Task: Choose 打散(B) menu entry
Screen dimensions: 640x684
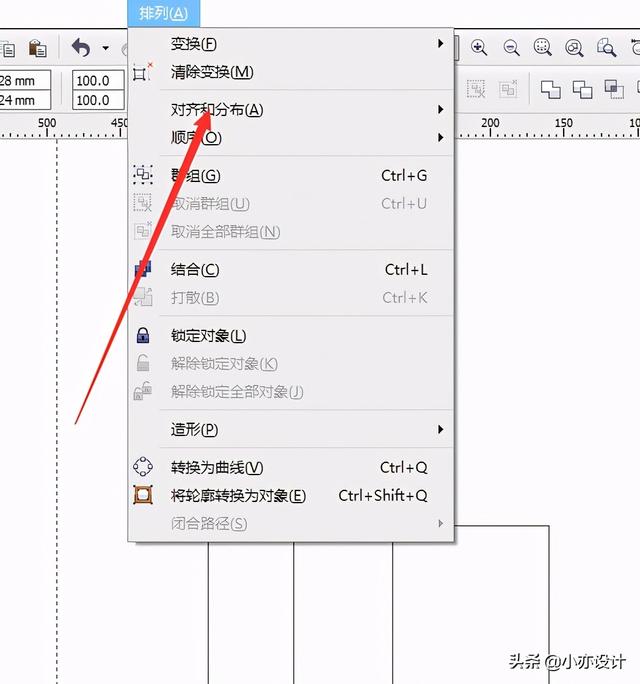Action: (291, 298)
